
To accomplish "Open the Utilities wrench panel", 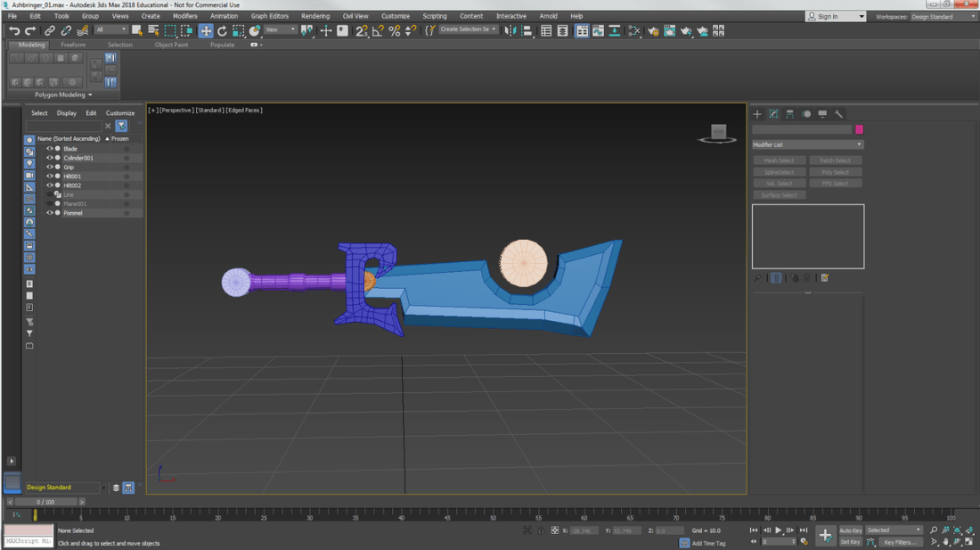I will [x=838, y=114].
